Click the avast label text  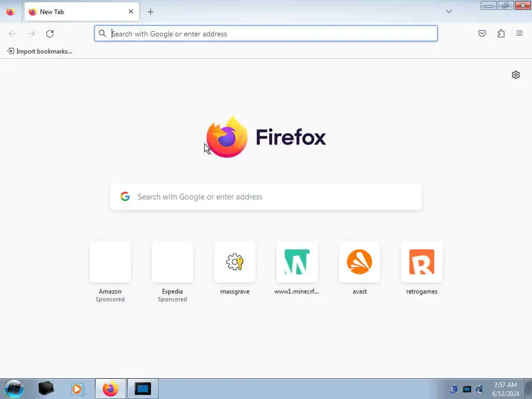(360, 291)
